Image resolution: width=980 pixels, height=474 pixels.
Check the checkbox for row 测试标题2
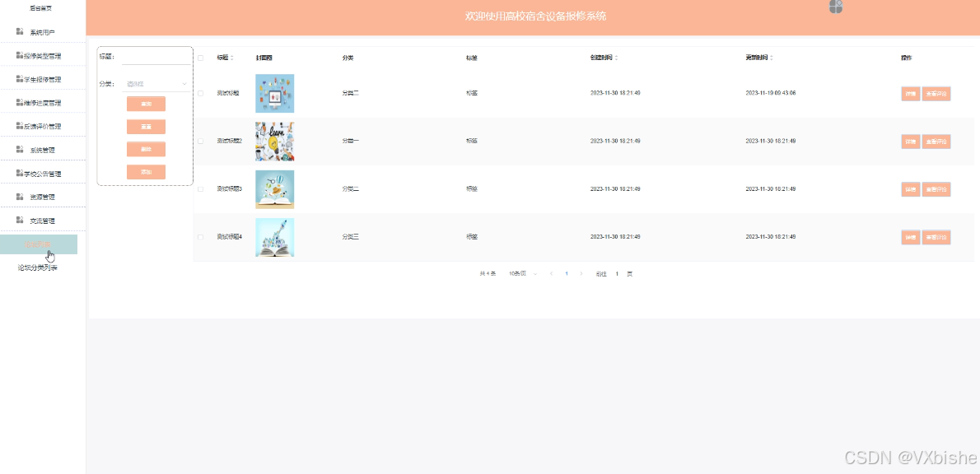199,141
